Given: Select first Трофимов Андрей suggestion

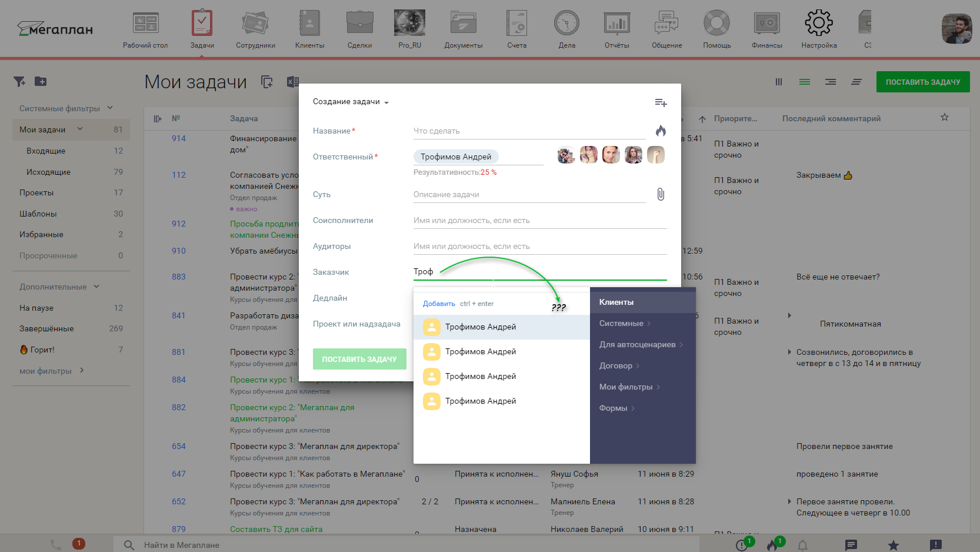Looking at the screenshot, I should click(x=502, y=327).
